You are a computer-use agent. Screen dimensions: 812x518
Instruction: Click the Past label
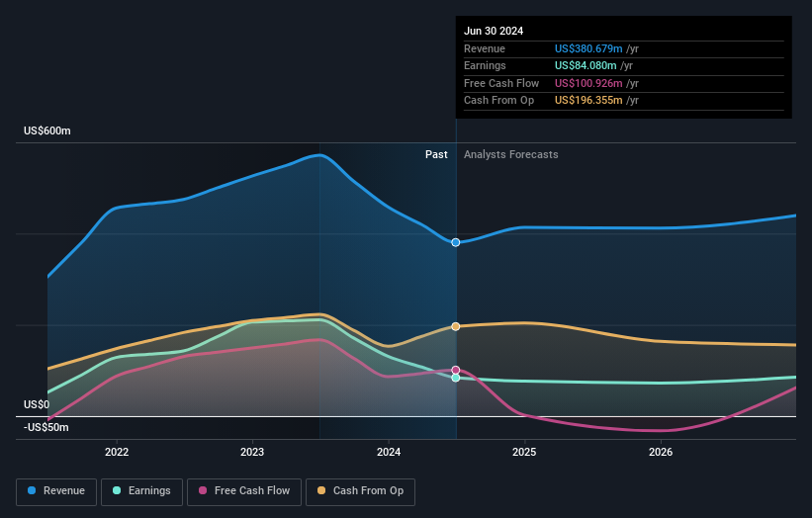(436, 155)
